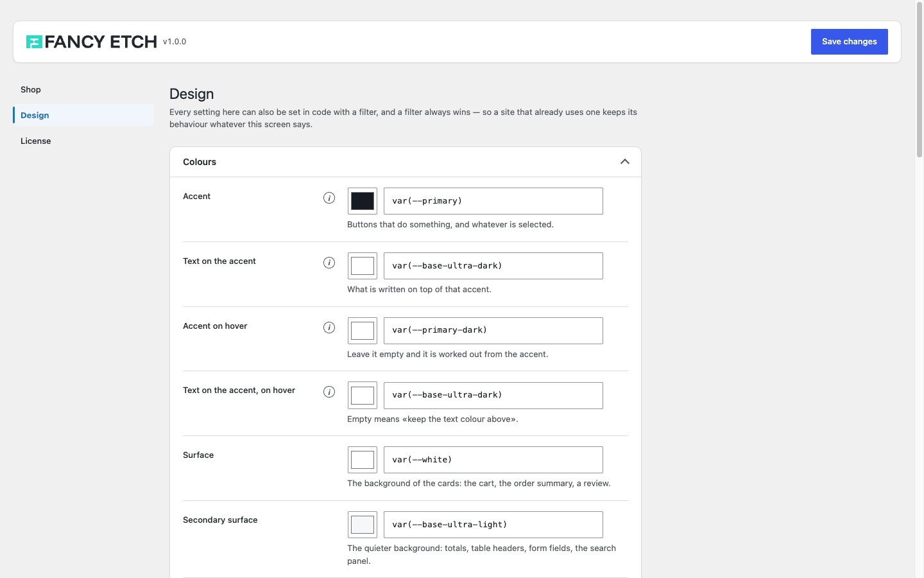
Task: Collapse the Colours section chevron
Action: (625, 162)
